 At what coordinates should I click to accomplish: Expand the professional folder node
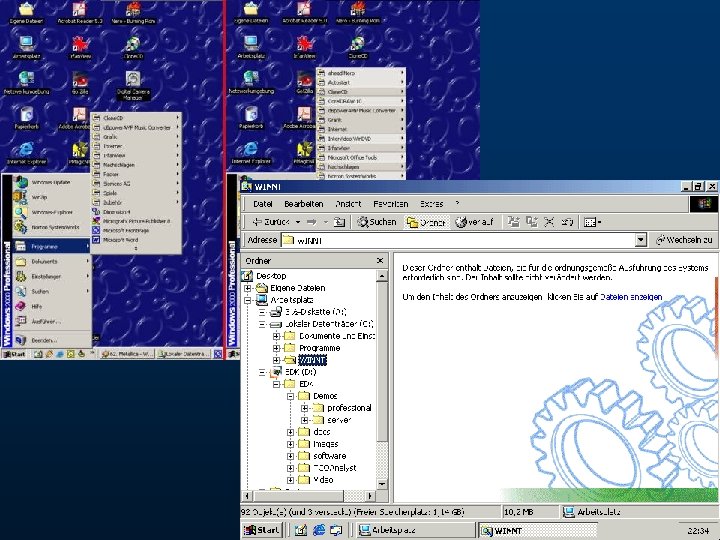(304, 408)
